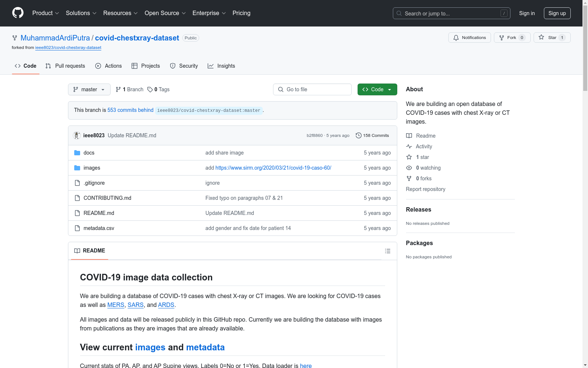Open the Packages heading link
Viewport: 588px width, 368px height.
(419, 243)
